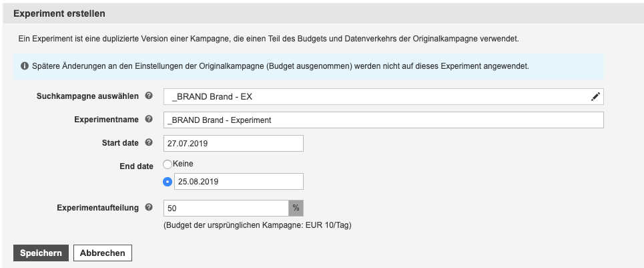The height and width of the screenshot is (268, 644).
Task: Click the Keine label text
Action: click(183, 164)
